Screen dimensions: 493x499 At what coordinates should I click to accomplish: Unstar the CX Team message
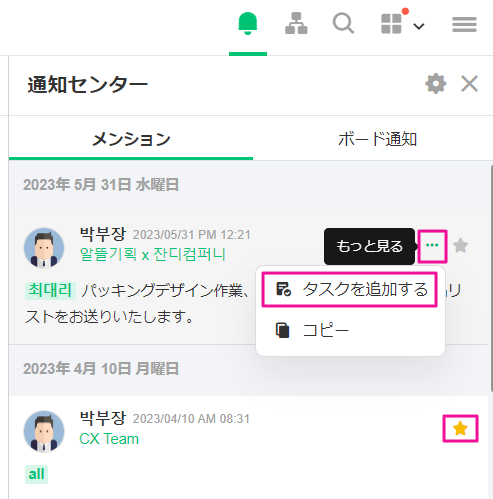click(460, 428)
